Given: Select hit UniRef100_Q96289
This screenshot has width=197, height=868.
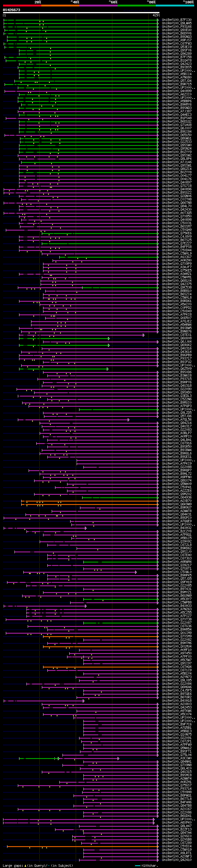Looking at the screenshot, I should pyautogui.click(x=177, y=54).
